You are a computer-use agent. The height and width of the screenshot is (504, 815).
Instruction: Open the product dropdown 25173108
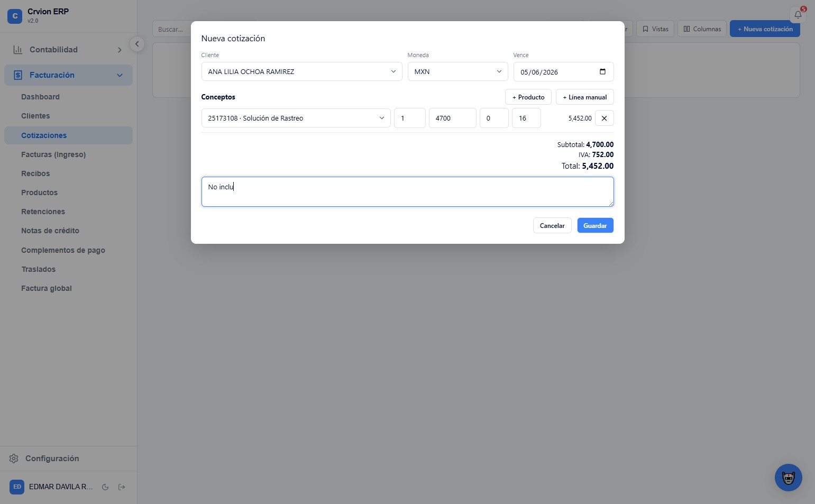click(296, 118)
